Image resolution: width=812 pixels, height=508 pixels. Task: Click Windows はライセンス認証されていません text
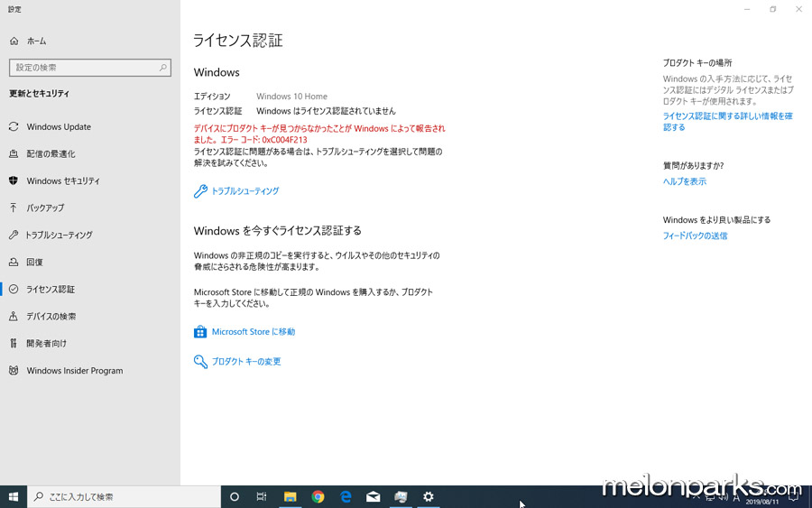coord(326,111)
